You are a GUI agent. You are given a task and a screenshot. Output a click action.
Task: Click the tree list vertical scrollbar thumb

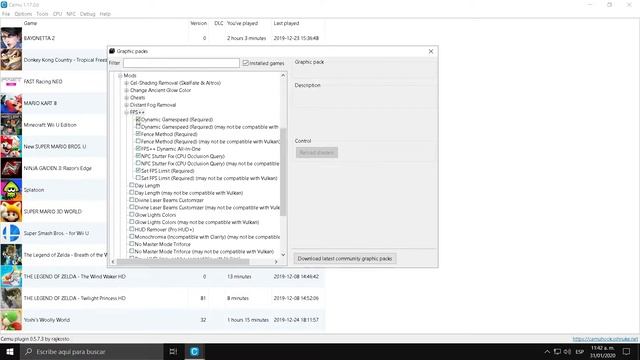pos(283,171)
